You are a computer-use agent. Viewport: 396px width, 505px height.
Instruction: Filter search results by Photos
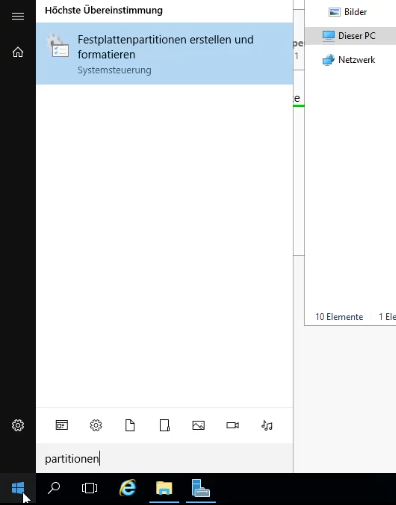(198, 425)
